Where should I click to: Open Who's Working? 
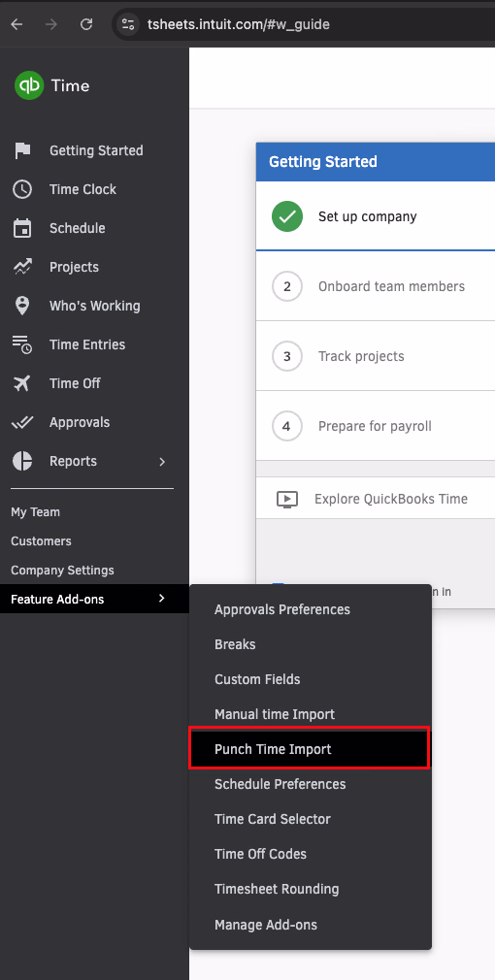click(x=94, y=306)
